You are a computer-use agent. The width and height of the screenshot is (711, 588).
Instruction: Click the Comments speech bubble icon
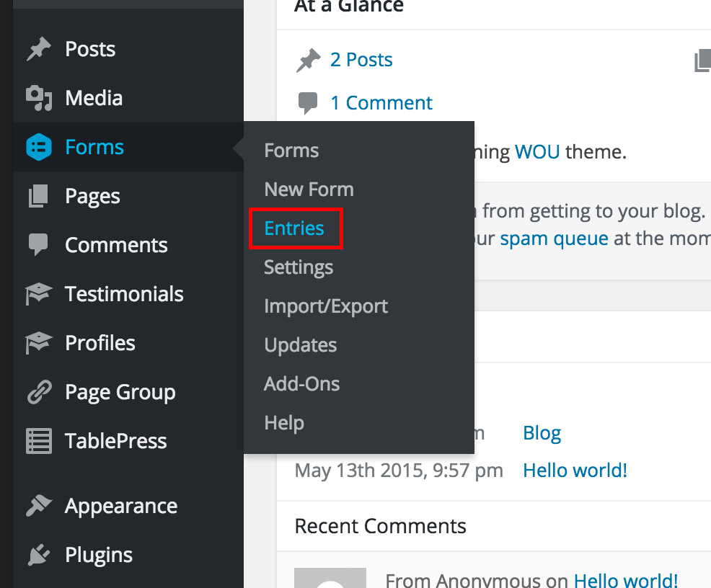38,245
